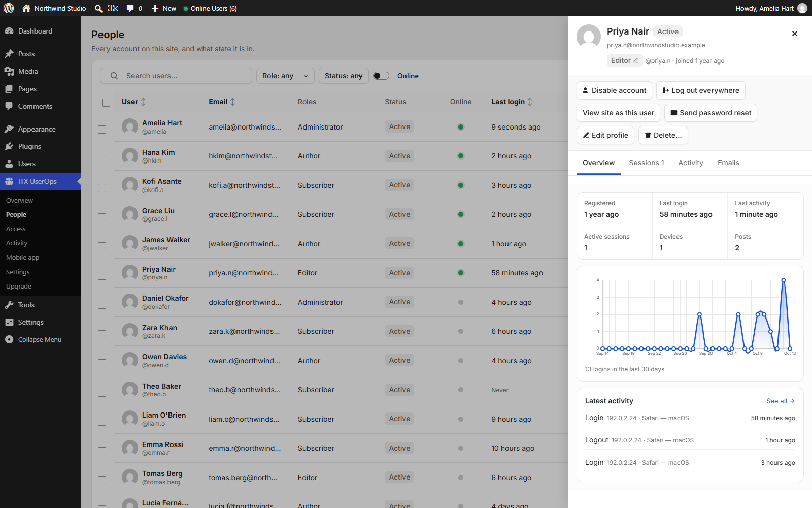Open the Access submenu item
This screenshot has width=812, height=508.
[x=16, y=229]
